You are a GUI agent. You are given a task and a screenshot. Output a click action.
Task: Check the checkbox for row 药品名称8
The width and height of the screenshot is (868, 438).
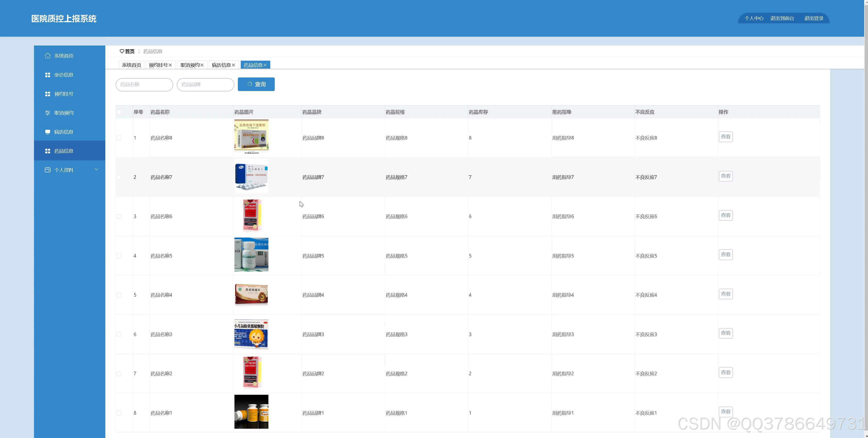coord(119,138)
